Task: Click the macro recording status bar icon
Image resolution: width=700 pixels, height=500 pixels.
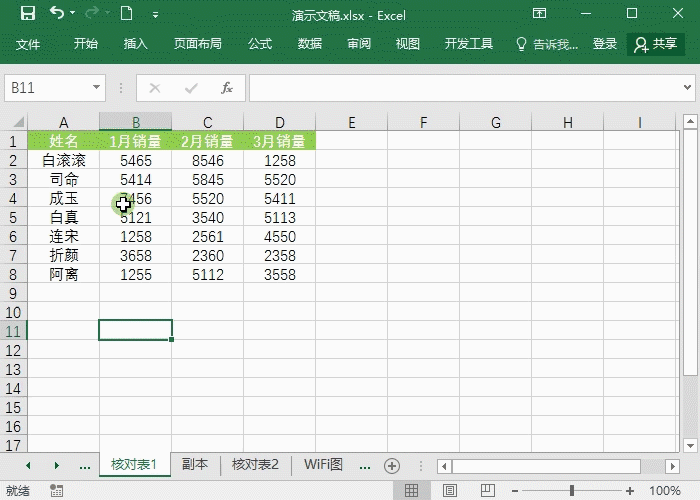Action: (56, 491)
